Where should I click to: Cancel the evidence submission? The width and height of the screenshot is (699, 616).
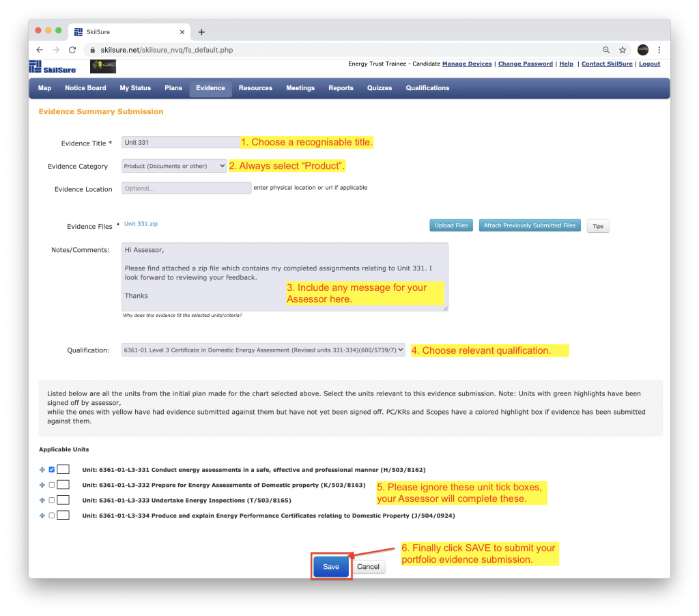point(368,567)
